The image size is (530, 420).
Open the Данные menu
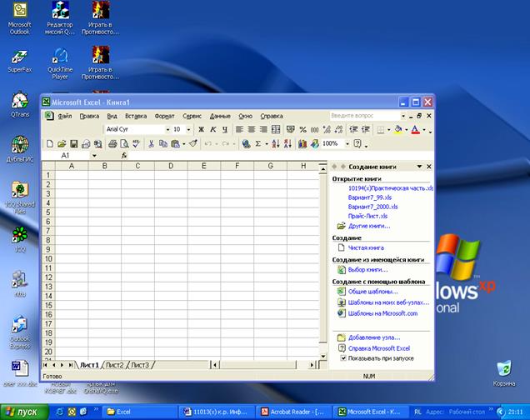click(220, 117)
